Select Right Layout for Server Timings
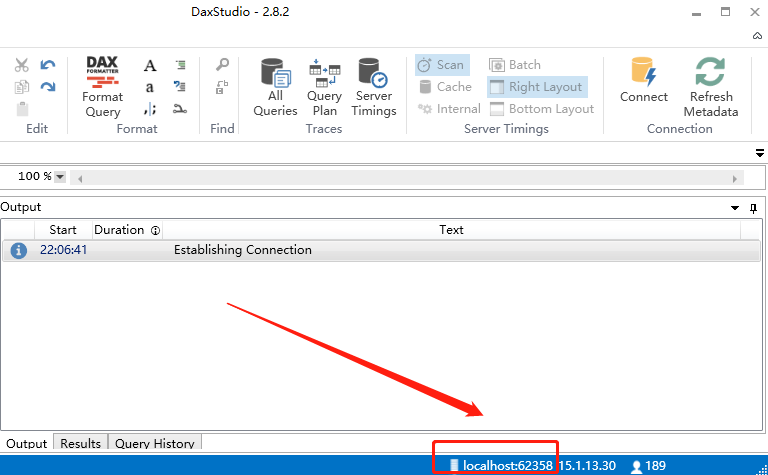 (537, 87)
